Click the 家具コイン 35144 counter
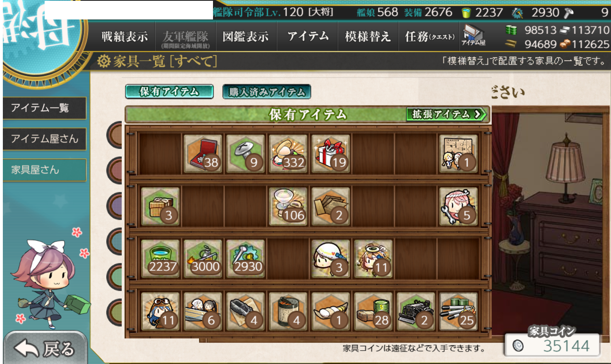Image resolution: width=611 pixels, height=364 pixels. tap(552, 345)
